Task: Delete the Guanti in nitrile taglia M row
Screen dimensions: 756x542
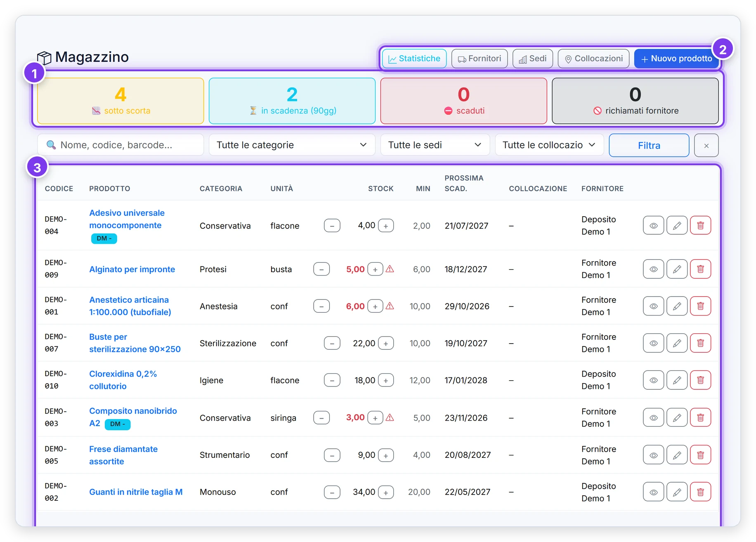Action: click(700, 492)
